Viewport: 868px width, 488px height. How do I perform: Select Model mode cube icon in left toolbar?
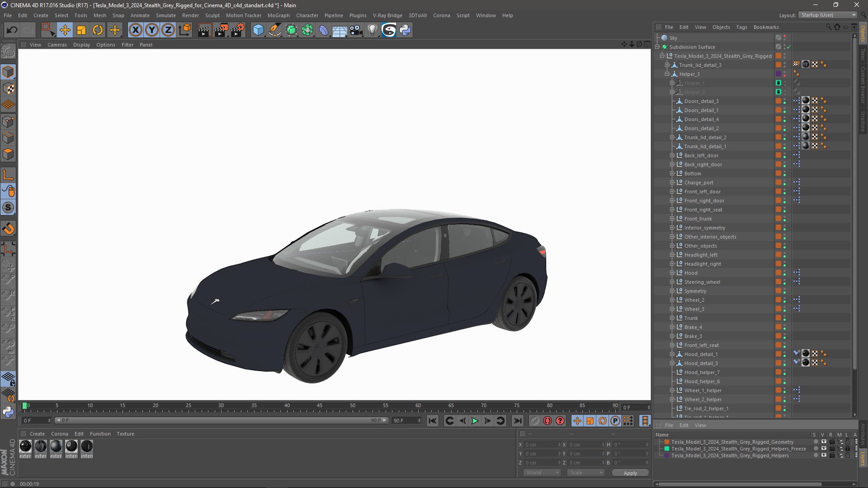[x=8, y=72]
